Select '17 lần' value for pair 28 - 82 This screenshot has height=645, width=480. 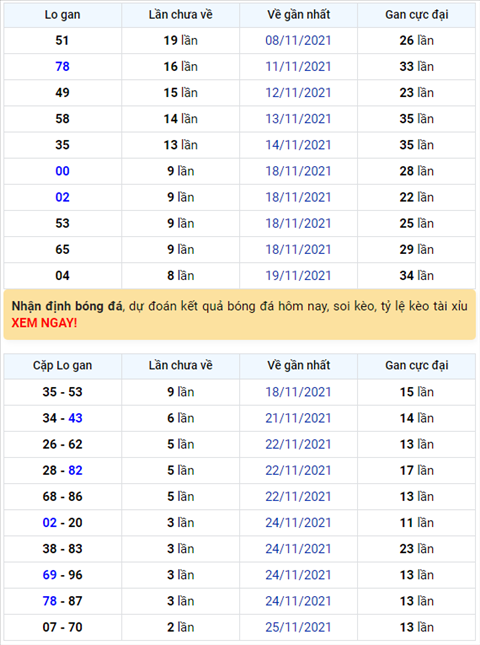coord(417,471)
